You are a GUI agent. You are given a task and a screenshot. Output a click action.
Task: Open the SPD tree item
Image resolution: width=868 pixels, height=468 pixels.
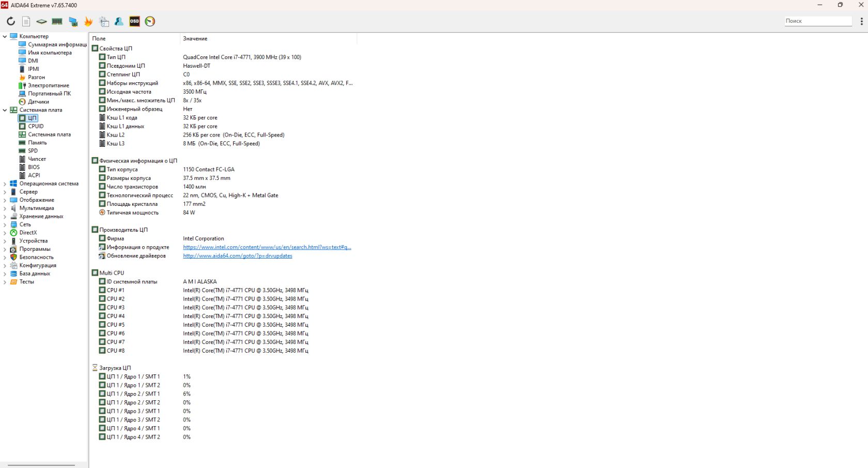pos(33,151)
